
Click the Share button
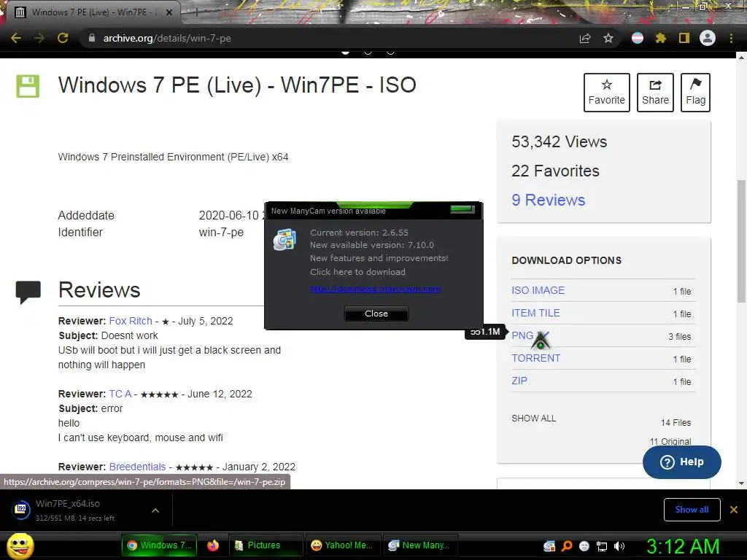pyautogui.click(x=655, y=93)
